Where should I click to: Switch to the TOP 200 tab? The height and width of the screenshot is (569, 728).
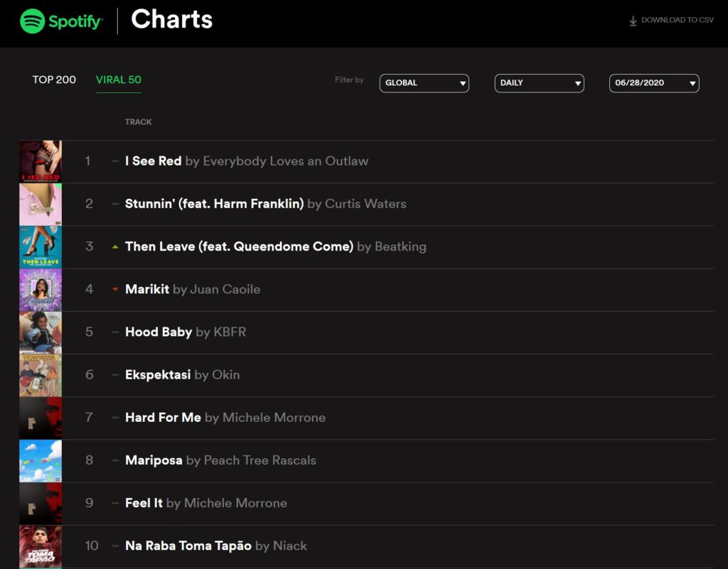(54, 80)
